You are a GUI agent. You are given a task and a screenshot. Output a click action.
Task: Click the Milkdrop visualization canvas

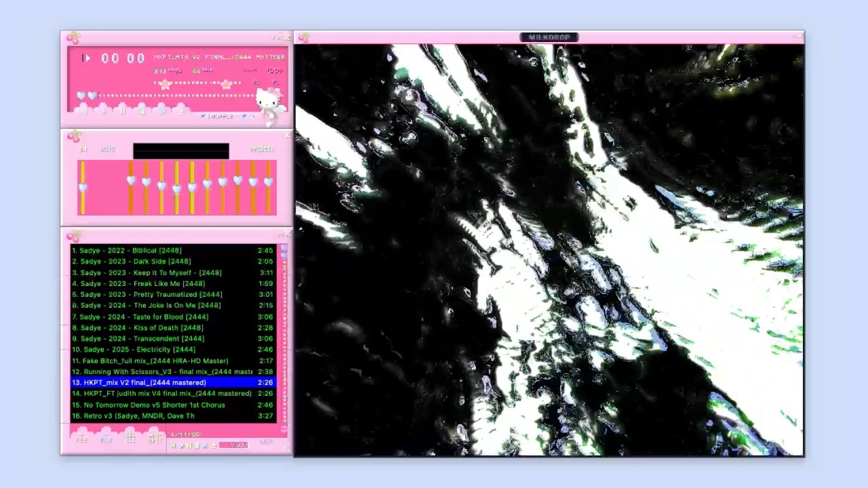pos(549,250)
